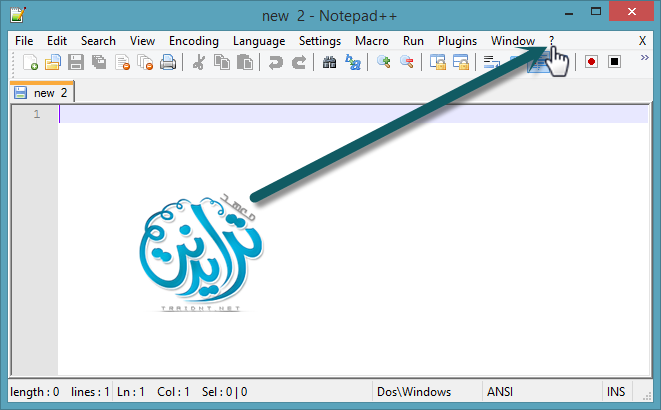Close the document with the menu bar X
Viewport: 661px width, 410px height.
click(x=642, y=41)
